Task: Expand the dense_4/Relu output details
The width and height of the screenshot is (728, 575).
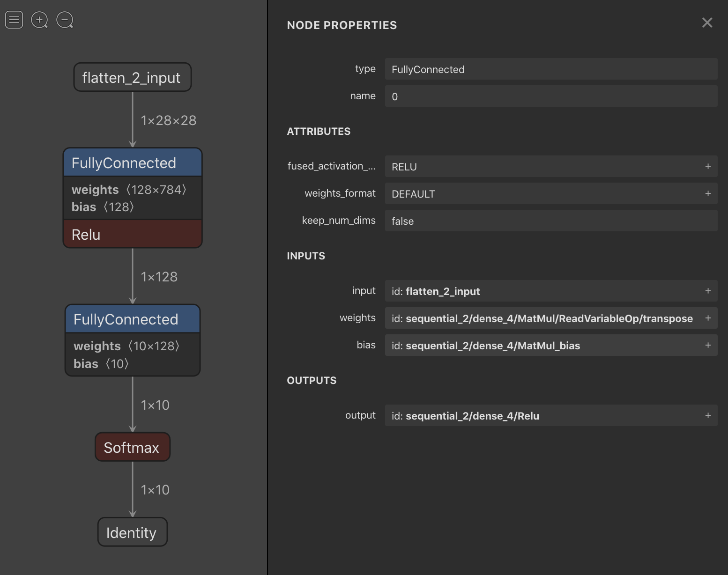Action: 708,415
